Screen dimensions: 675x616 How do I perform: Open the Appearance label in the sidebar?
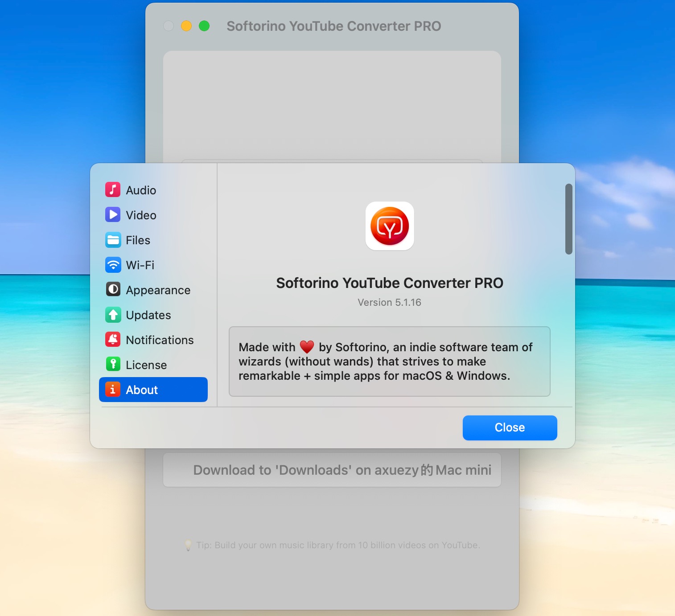click(158, 290)
